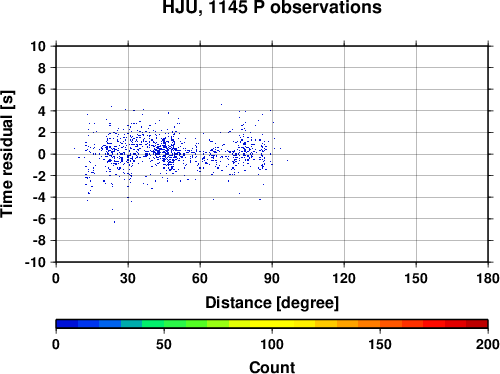Image resolution: width=500 pixels, height=374 pixels.
Task: Click the 'Count' colorbar label
Action: point(272,367)
